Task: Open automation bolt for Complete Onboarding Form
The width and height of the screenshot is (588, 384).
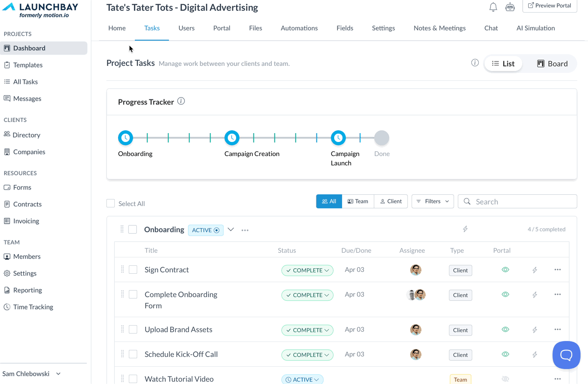Action: coord(535,295)
